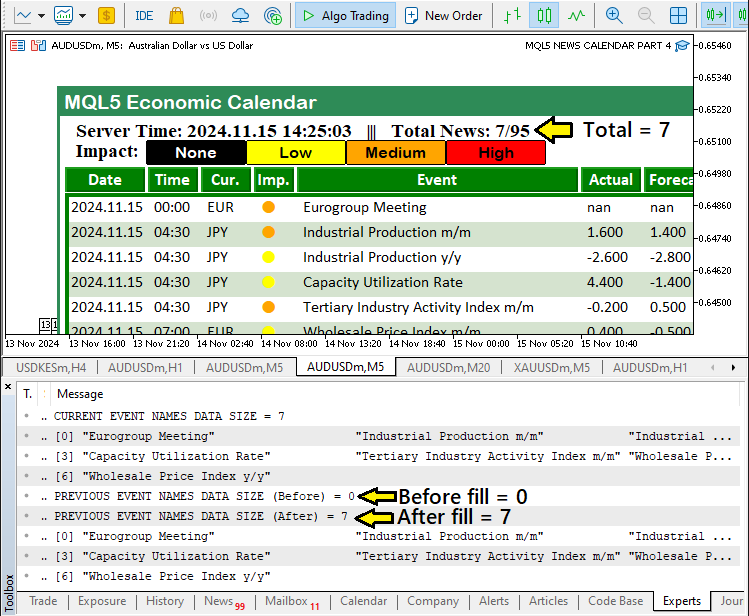This screenshot has width=749, height=616.
Task: Open the Code Base toolbox tab
Action: pyautogui.click(x=616, y=601)
